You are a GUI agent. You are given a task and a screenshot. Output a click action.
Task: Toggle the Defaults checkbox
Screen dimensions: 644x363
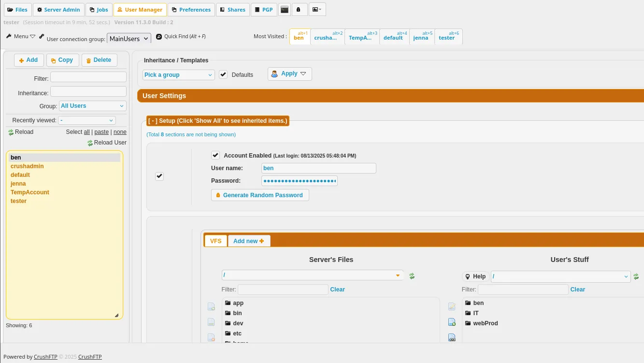[x=223, y=74]
